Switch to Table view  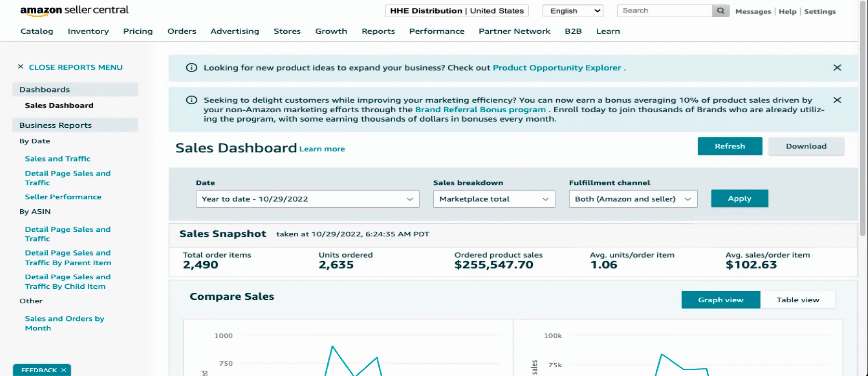pos(798,300)
